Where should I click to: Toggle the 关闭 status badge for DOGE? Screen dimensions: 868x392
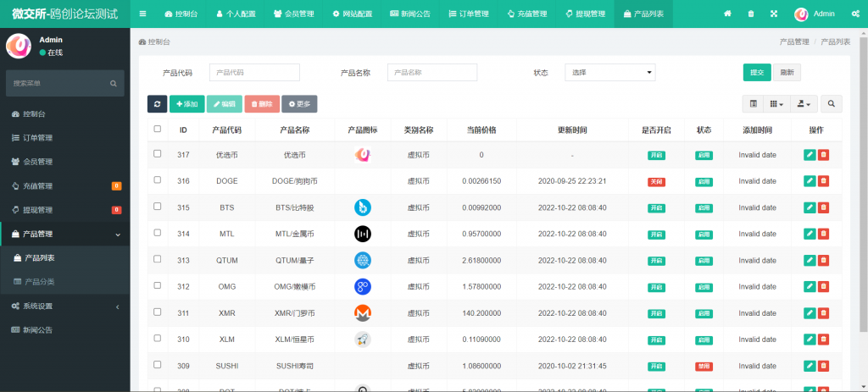(x=657, y=181)
